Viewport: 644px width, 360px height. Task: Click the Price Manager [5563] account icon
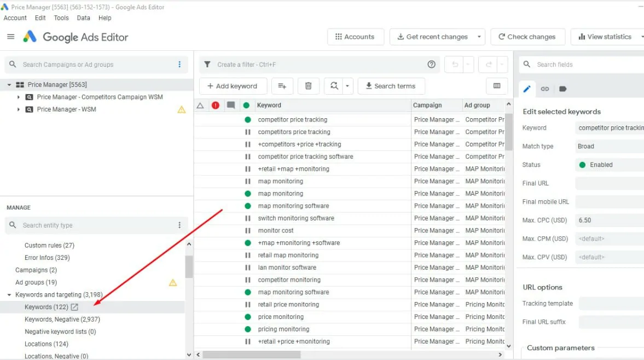pos(20,85)
